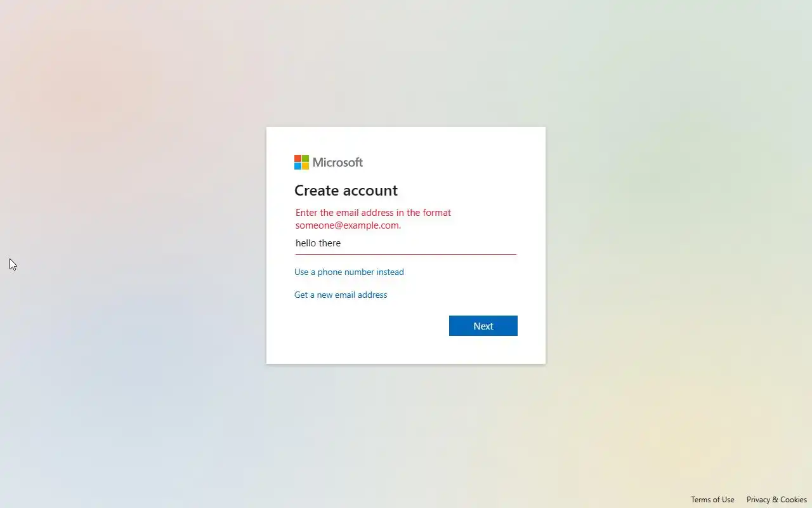This screenshot has height=508, width=812.
Task: Click the red square in Microsoft logo
Action: point(298,159)
